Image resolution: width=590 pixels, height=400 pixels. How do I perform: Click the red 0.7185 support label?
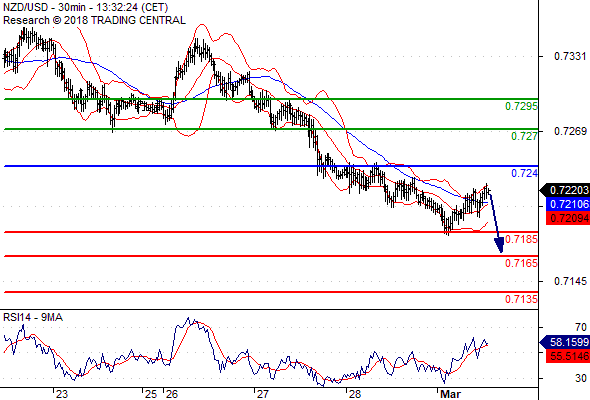[x=521, y=239]
